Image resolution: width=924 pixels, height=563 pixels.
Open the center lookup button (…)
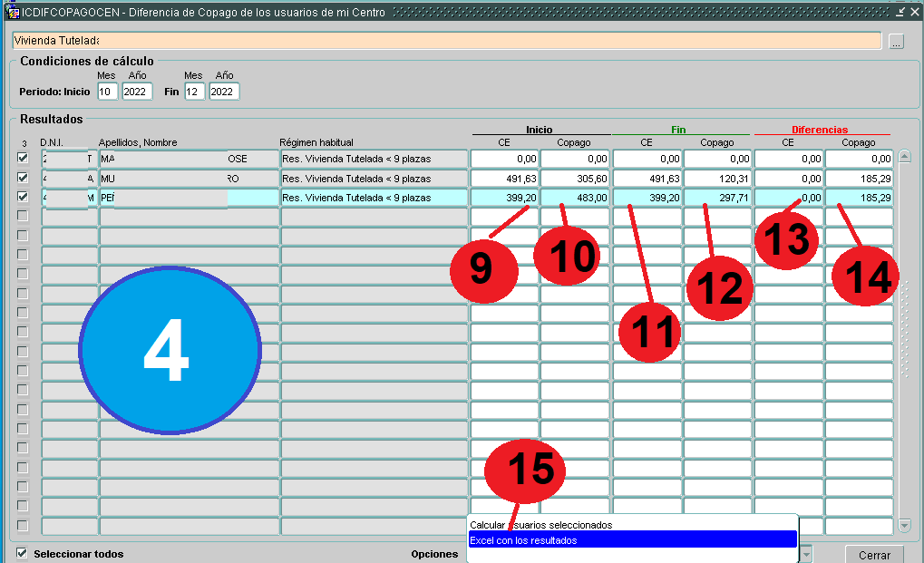point(896,42)
